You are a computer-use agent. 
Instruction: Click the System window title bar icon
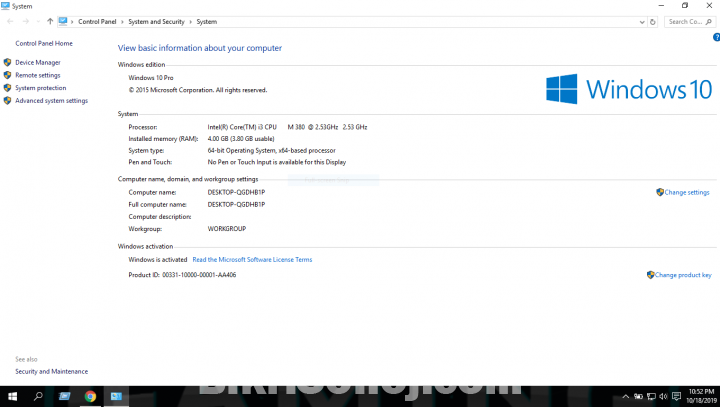coord(5,6)
